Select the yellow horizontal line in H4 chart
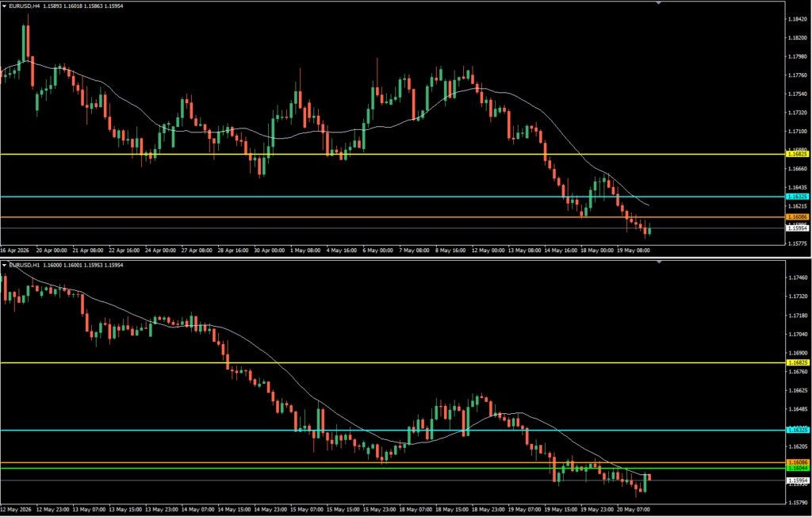This screenshot has height=517, width=812. coord(393,154)
